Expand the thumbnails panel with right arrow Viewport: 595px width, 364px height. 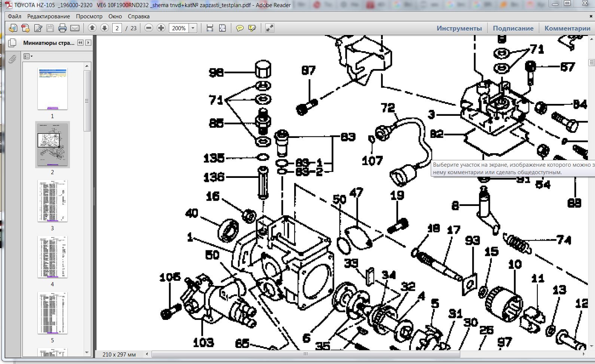[x=88, y=43]
